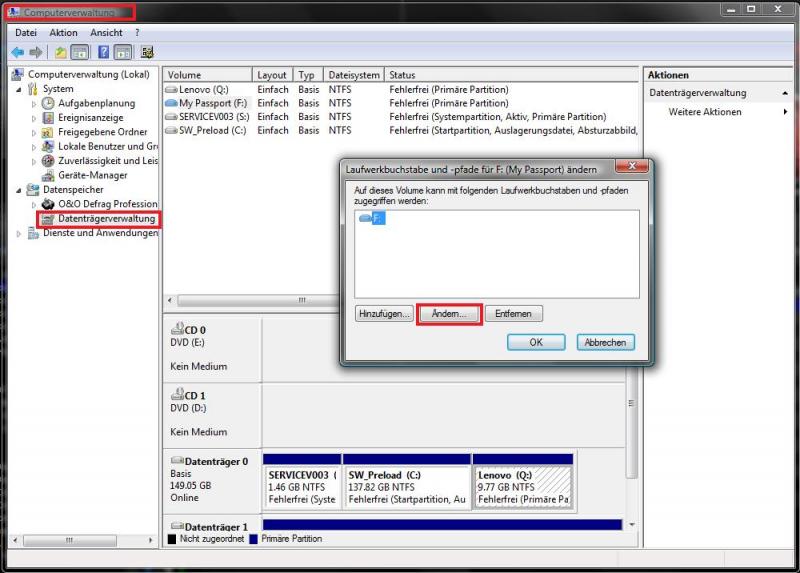Viewport: 800px width, 573px height.
Task: Select the SERVICEV003 1.46 GB partition block
Action: coord(302,482)
